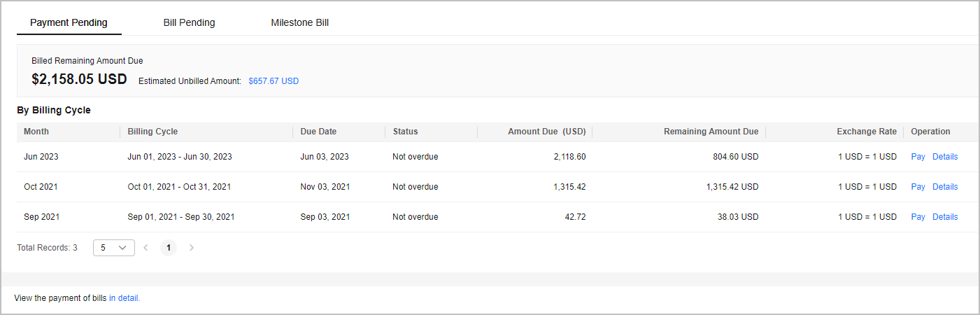Click the Due Date column header
980x315 pixels.
tap(318, 132)
